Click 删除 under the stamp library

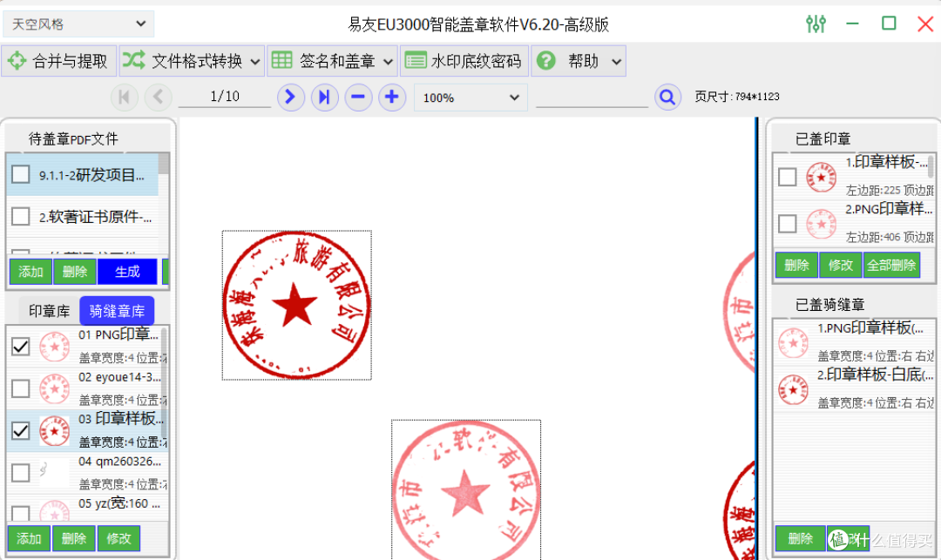(x=74, y=538)
